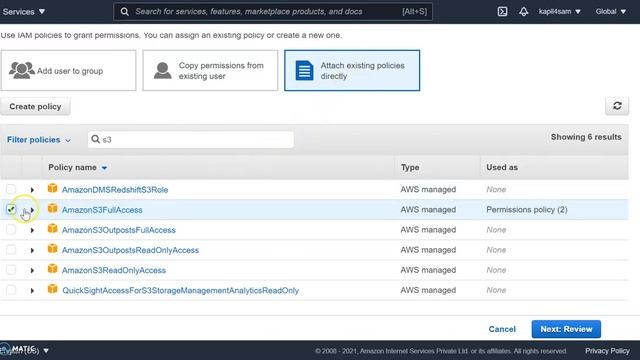Expand the AmazonS3OutpostsReadOnlyAccess row details
Viewport: 640px width, 360px height.
coord(32,250)
